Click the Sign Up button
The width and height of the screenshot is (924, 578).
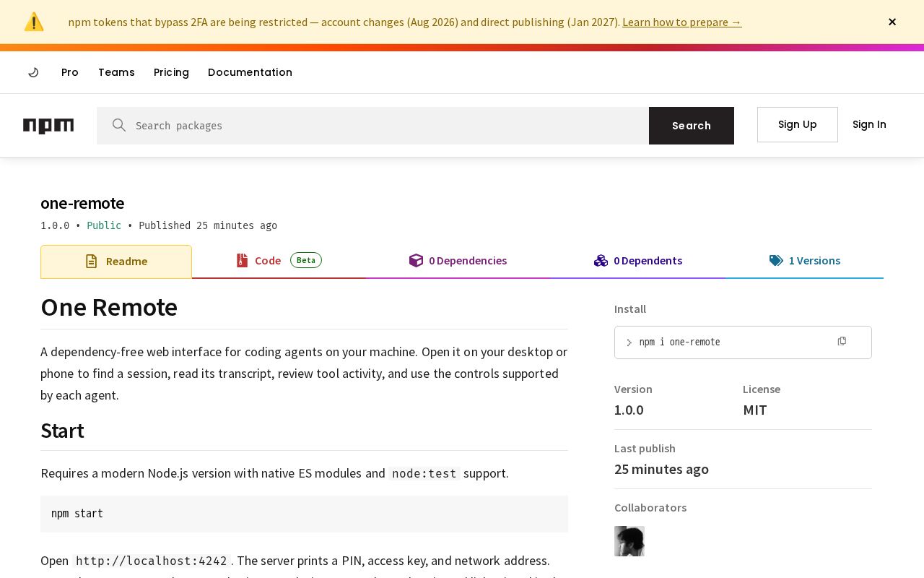(798, 124)
